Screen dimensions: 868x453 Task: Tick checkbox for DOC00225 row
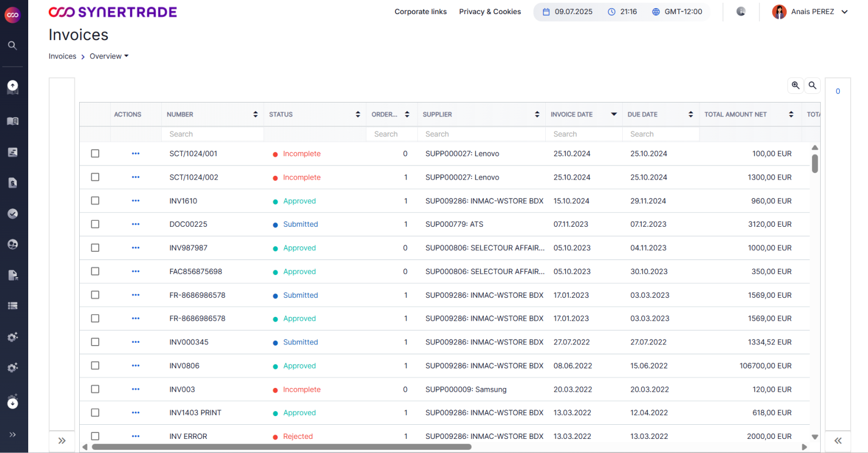pyautogui.click(x=95, y=224)
